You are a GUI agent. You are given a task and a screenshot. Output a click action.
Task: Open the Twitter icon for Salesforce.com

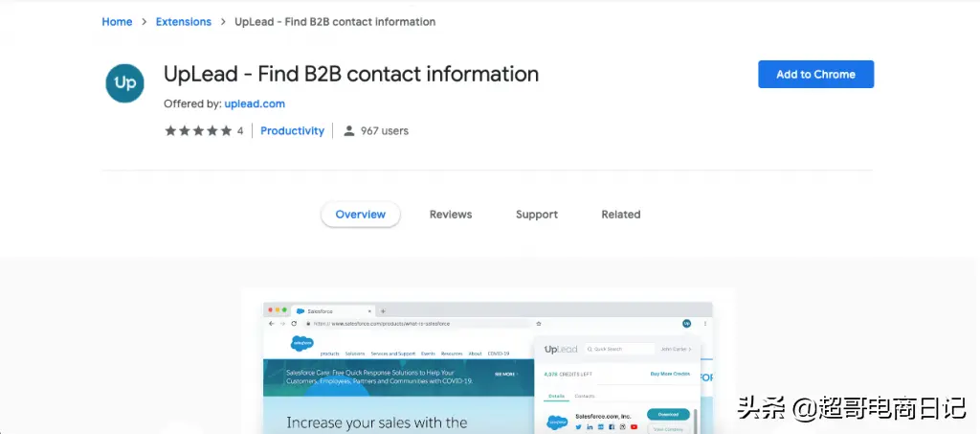tap(578, 427)
